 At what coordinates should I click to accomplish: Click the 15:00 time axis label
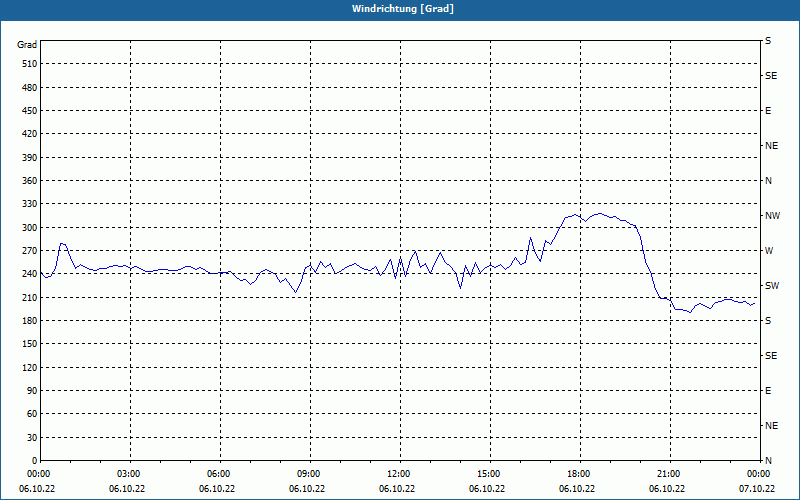tap(490, 474)
